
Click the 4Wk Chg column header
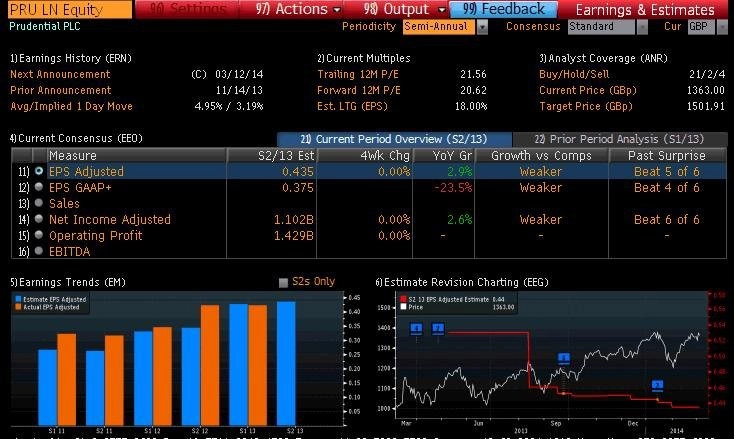coord(365,155)
